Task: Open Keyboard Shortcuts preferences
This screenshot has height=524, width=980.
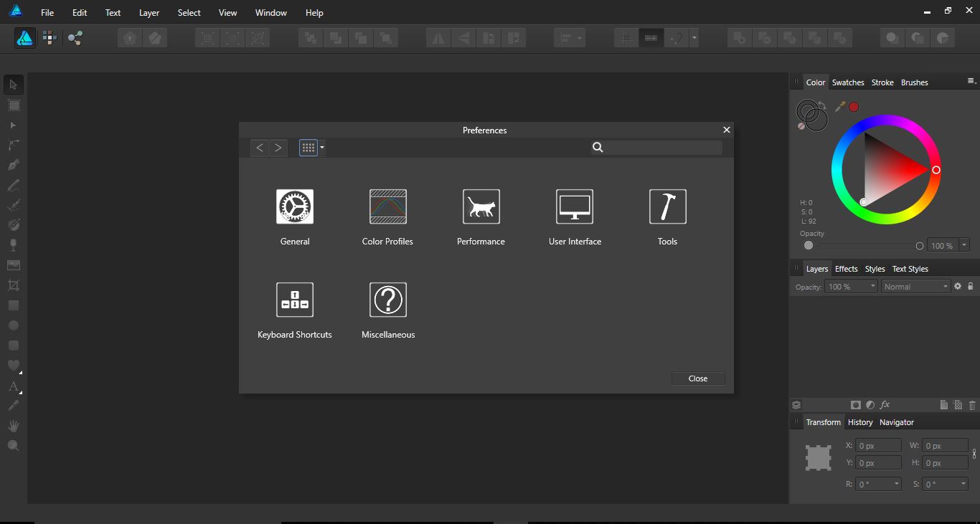Action: tap(294, 299)
